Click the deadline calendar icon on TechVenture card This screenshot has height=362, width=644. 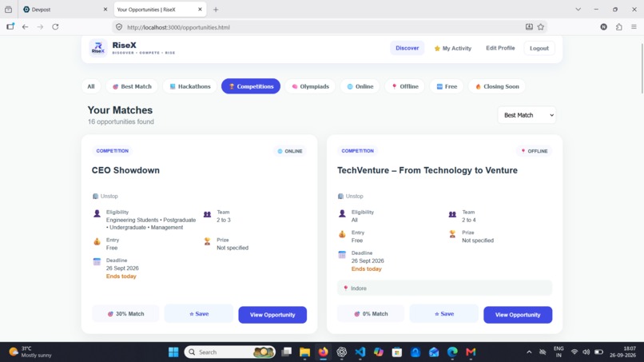coord(342,255)
